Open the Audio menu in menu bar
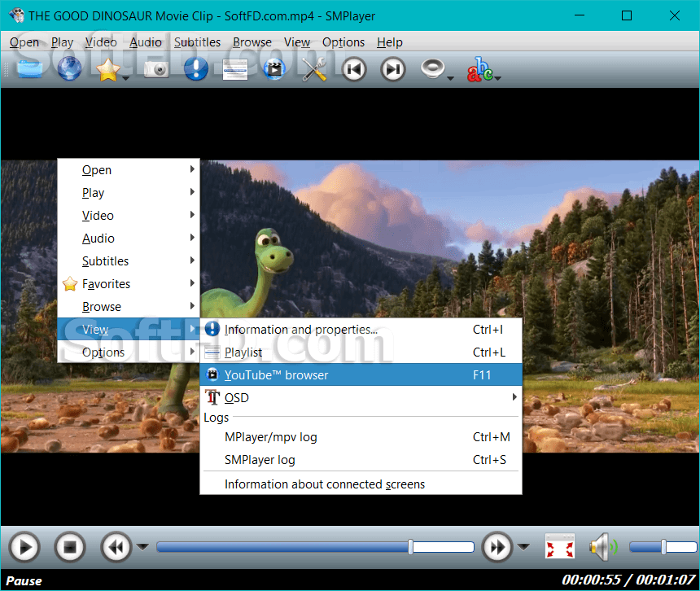This screenshot has width=700, height=591. click(x=146, y=42)
